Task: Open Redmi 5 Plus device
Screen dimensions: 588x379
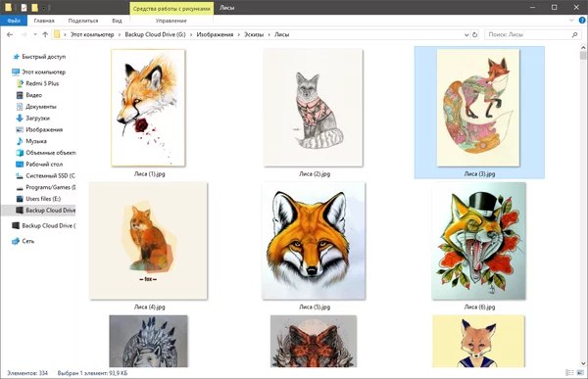Action: (x=42, y=83)
